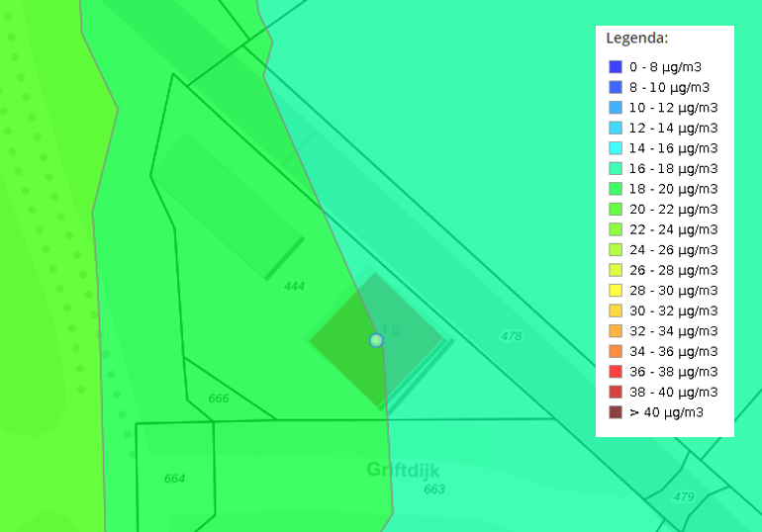Click parcel number 664 on the map
This screenshot has height=532, width=762.
click(x=174, y=479)
